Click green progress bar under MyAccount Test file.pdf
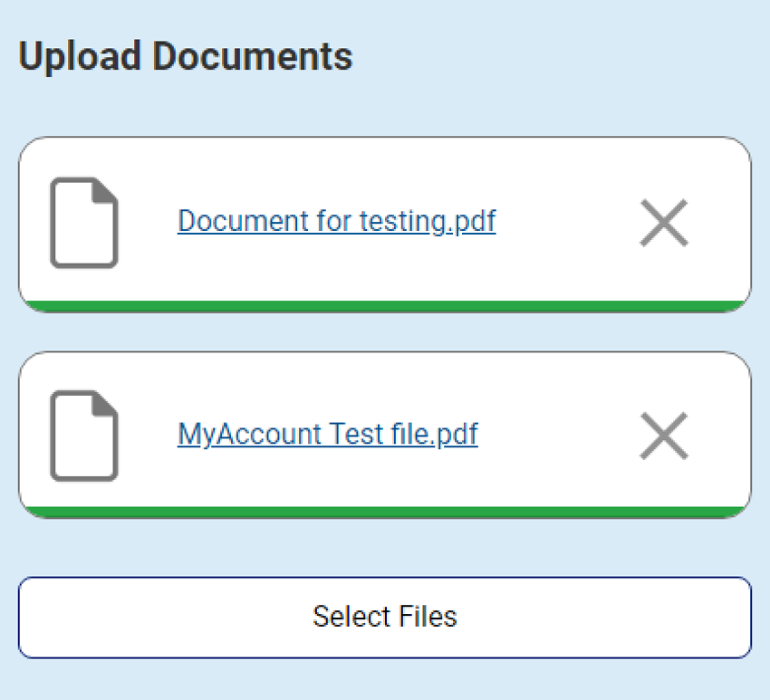This screenshot has width=770, height=700. [x=385, y=512]
